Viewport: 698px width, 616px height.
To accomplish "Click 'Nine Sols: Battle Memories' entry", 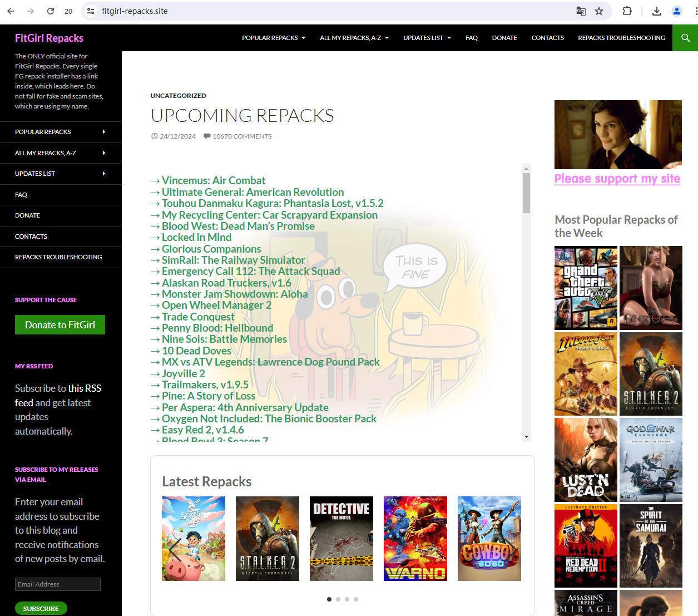I will (x=224, y=339).
